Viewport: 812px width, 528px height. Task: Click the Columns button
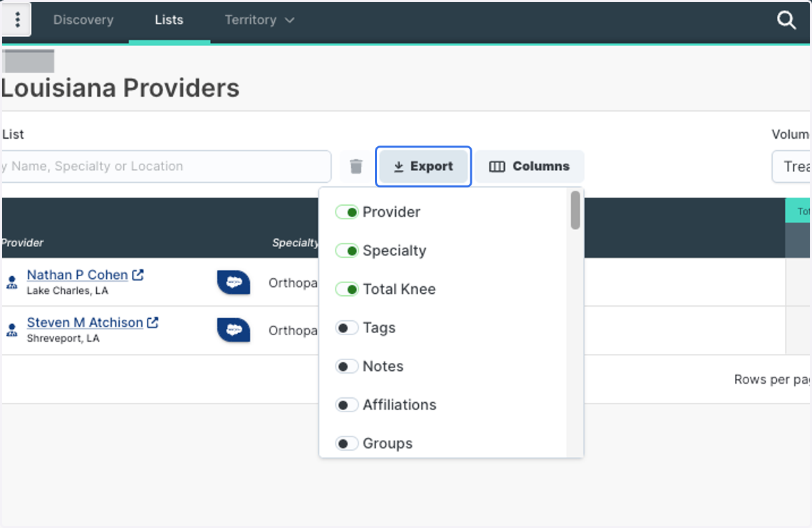(529, 167)
